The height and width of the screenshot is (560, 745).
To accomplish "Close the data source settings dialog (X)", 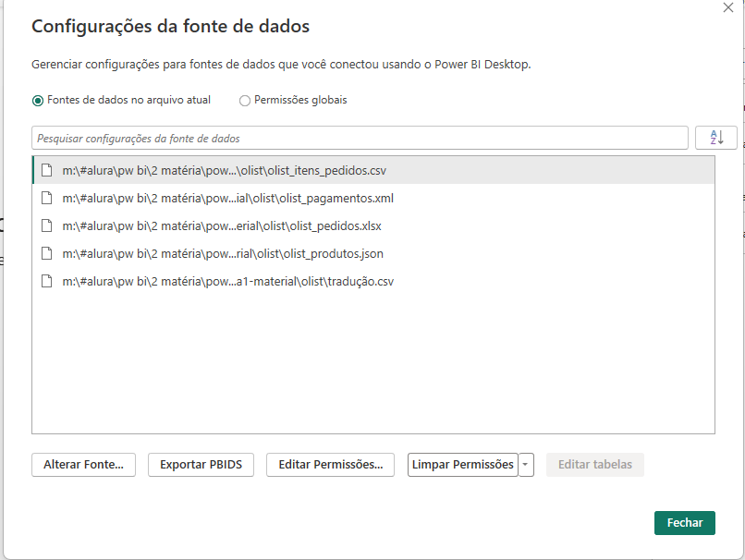I will [727, 7].
